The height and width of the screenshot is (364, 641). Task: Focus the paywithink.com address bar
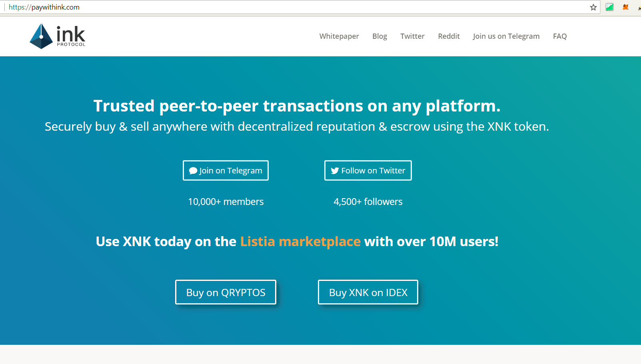tap(280, 7)
